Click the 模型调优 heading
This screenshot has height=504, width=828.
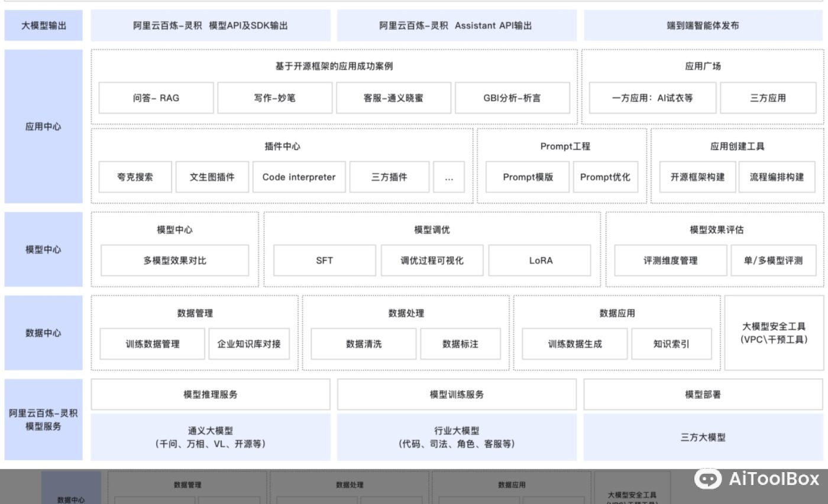pos(432,230)
